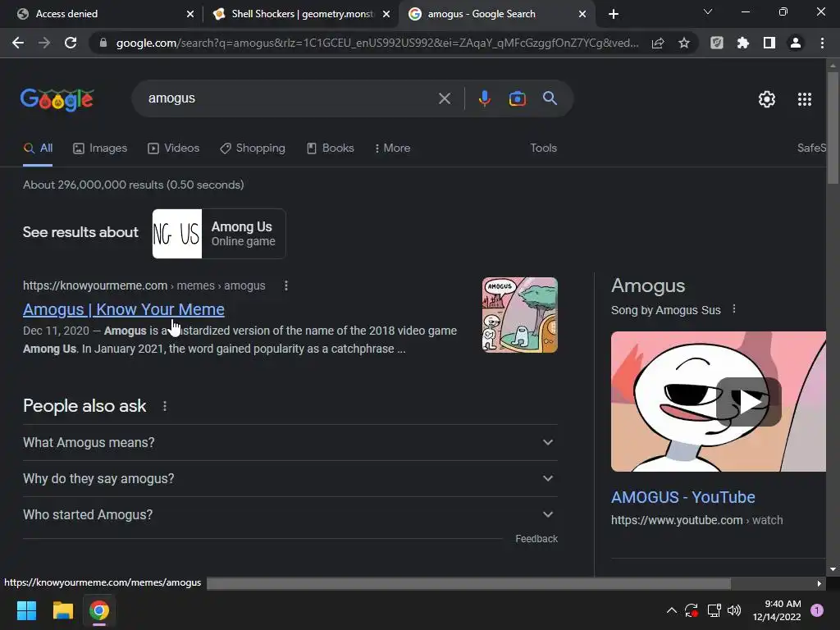
Task: Bookmark this tab with the star
Action: (684, 43)
